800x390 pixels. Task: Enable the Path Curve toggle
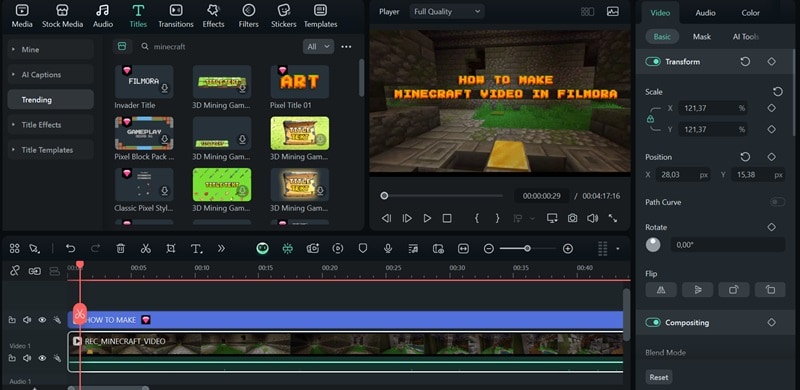click(x=778, y=202)
